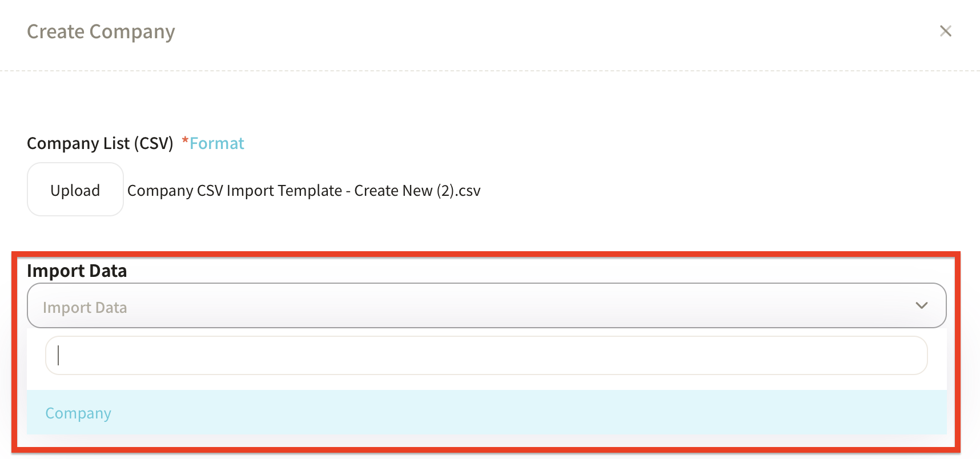Click the Upload button

[75, 190]
